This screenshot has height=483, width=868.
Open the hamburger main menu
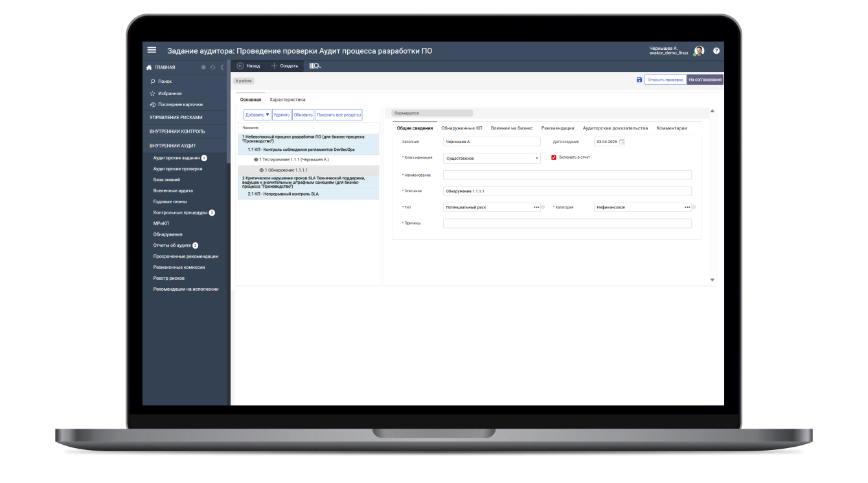pyautogui.click(x=152, y=51)
